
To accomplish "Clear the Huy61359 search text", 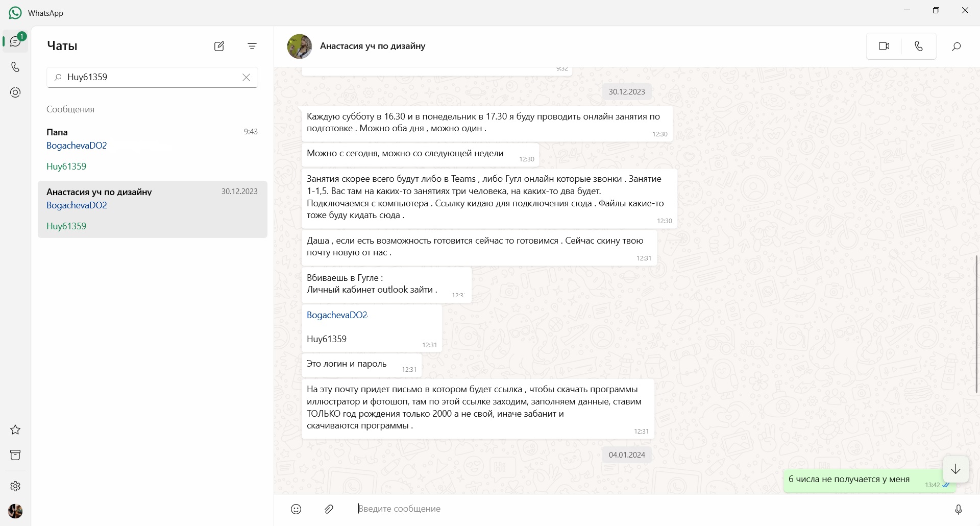I will [246, 77].
